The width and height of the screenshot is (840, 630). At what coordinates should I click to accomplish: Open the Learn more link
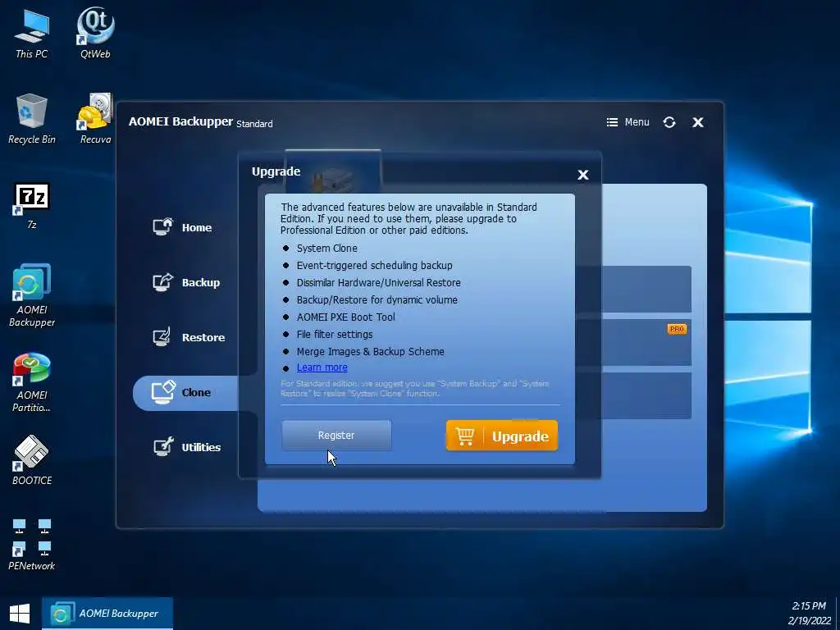click(322, 367)
